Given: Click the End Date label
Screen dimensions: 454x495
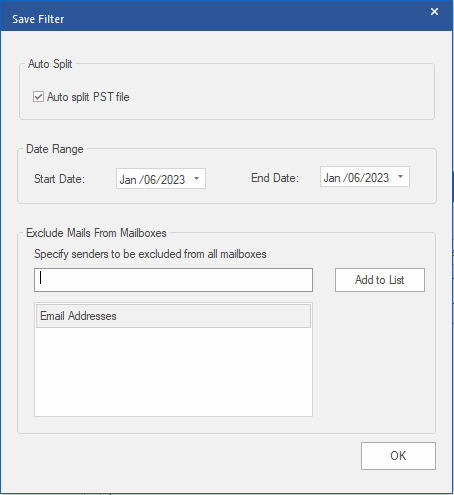Looking at the screenshot, I should pyautogui.click(x=275, y=178).
